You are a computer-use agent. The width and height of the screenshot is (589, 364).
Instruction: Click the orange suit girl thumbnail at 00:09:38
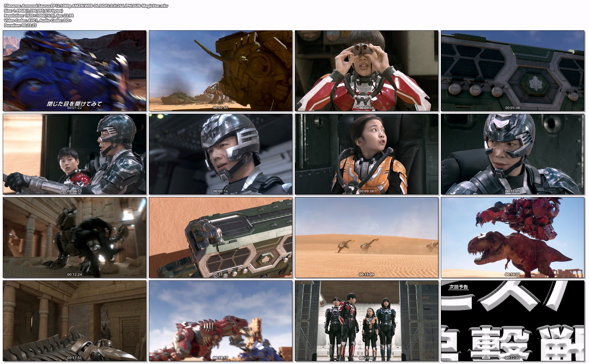point(367,154)
